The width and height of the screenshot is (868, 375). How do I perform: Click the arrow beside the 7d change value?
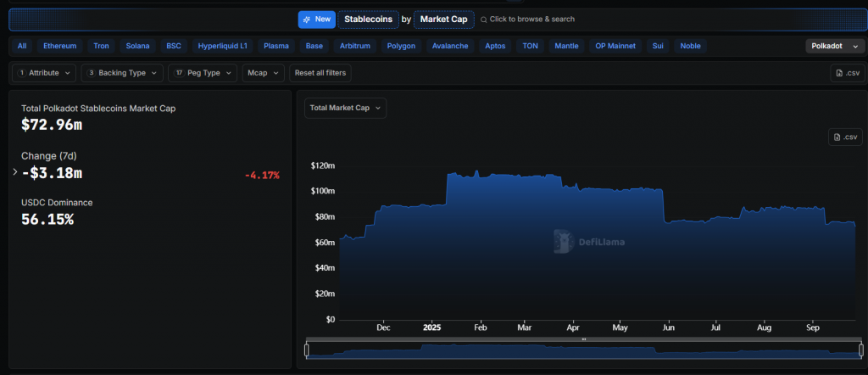coord(15,172)
